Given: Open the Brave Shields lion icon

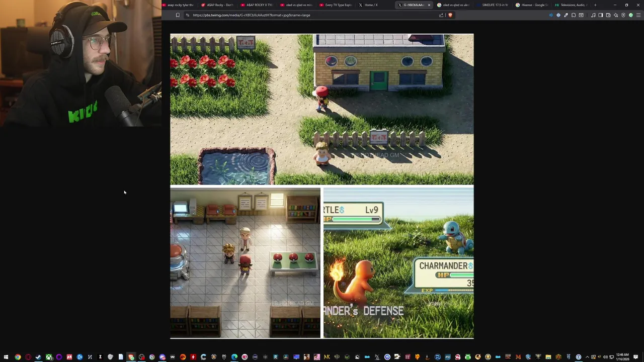Looking at the screenshot, I should pyautogui.click(x=450, y=15).
